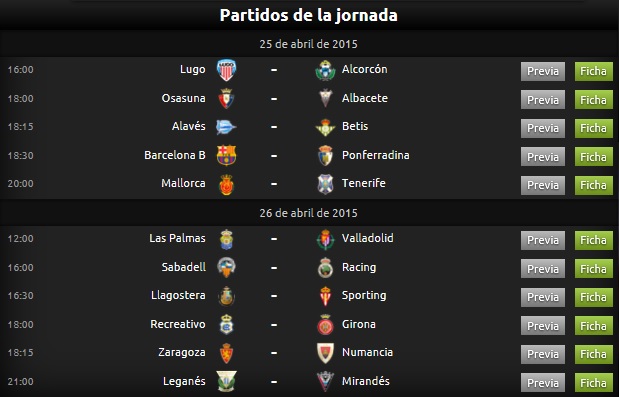View Previa for Las Palmas vs Valladolid
The height and width of the screenshot is (397, 619).
pyautogui.click(x=543, y=240)
